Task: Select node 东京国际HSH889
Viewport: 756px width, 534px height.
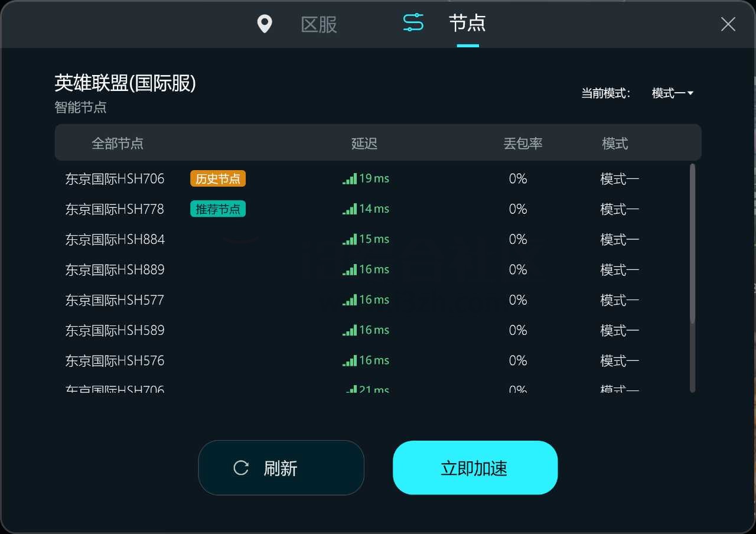Action: point(115,270)
